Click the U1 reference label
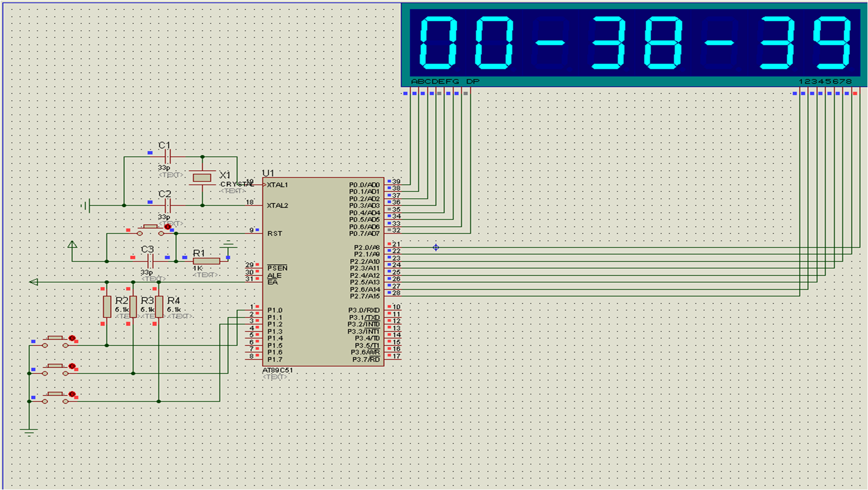The image size is (868, 490). pyautogui.click(x=268, y=173)
